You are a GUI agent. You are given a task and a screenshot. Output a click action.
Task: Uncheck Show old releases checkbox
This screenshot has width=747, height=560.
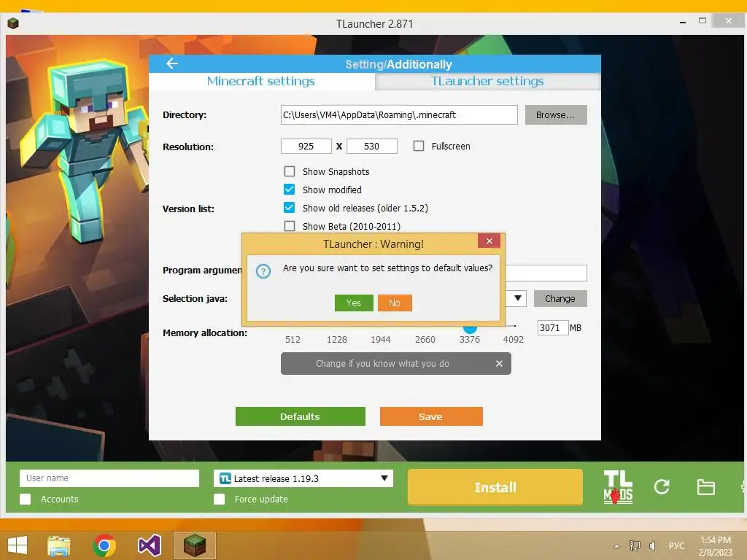tap(289, 208)
